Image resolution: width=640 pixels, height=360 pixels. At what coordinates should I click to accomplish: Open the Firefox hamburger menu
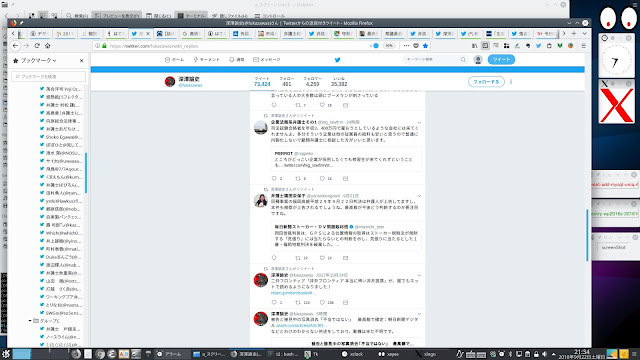pos(584,46)
